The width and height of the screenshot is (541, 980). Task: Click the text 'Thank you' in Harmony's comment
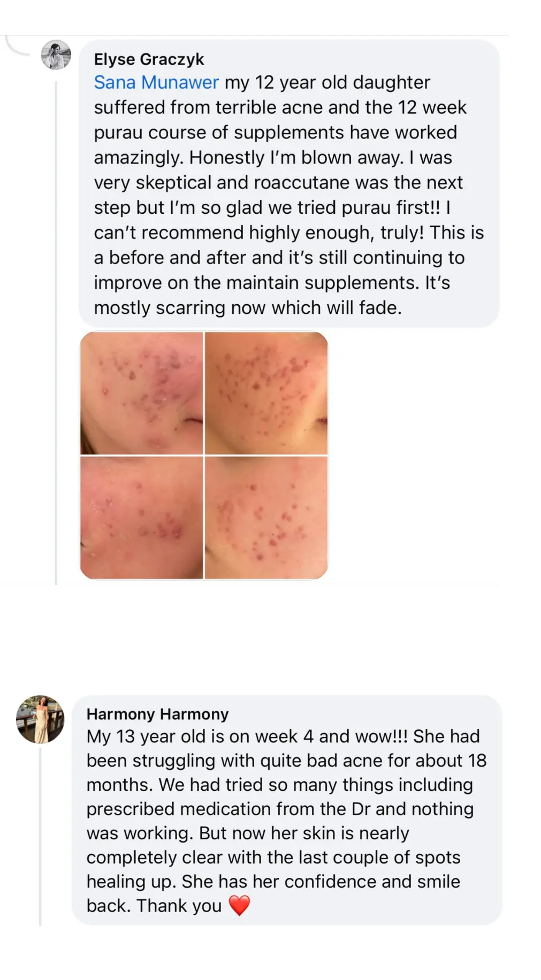click(x=179, y=906)
